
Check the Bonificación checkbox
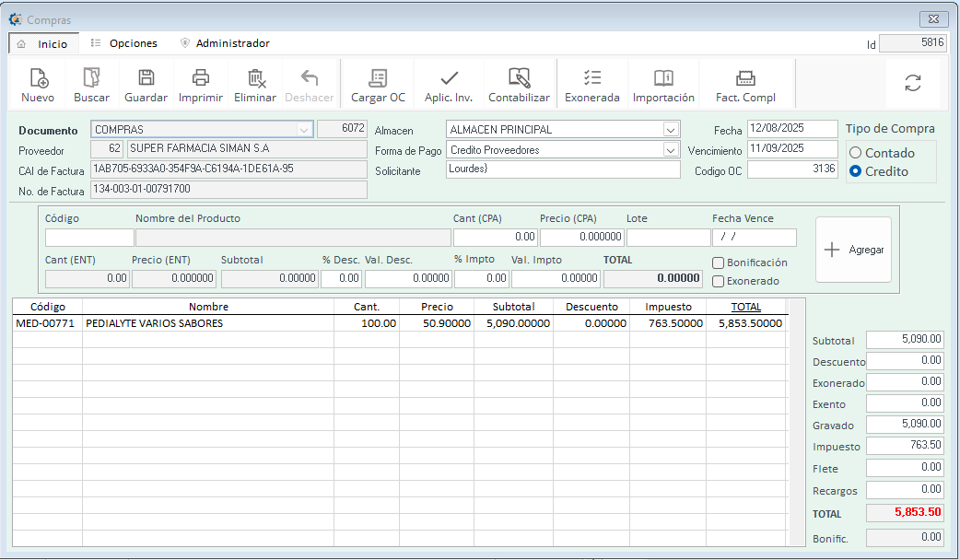point(719,262)
